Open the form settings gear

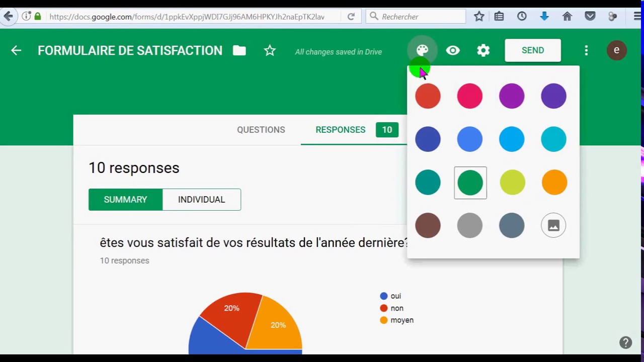pyautogui.click(x=484, y=50)
